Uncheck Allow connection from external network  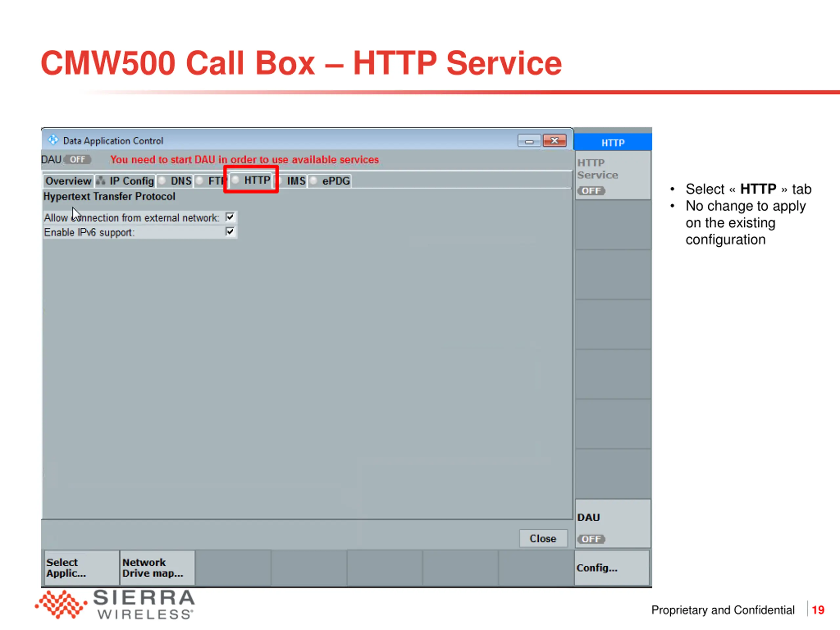pos(230,217)
